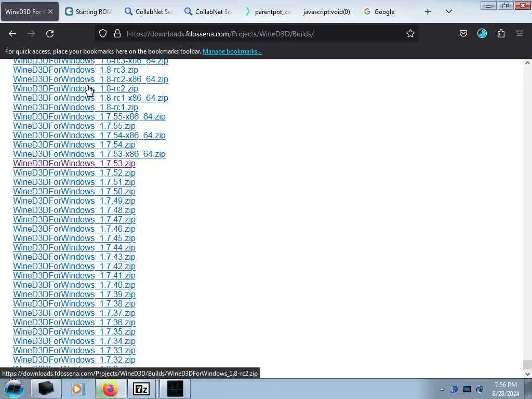Switch to javascript:void(0) tab
The width and height of the screenshot is (532, 399).
[326, 12]
